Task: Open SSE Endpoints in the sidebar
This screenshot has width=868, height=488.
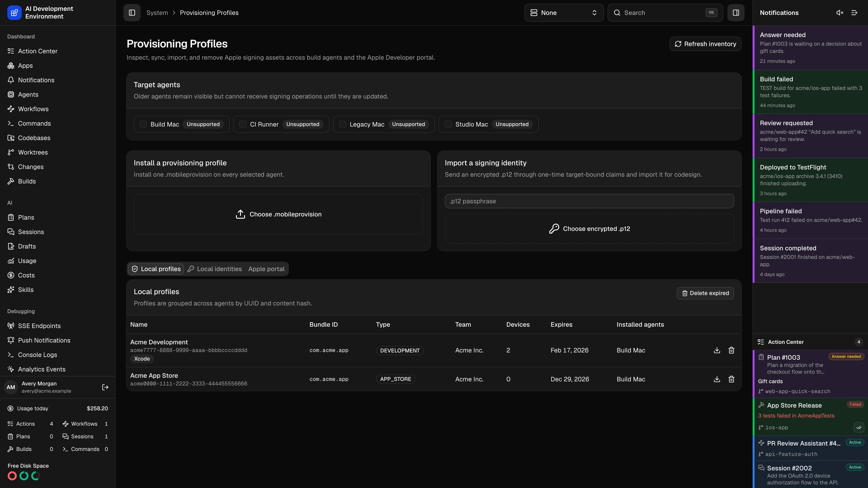Action: pos(58,326)
